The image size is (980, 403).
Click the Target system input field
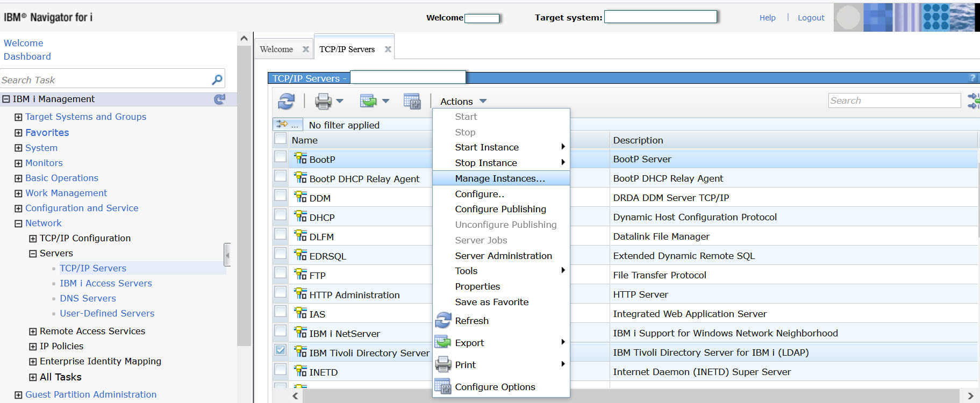coord(660,17)
